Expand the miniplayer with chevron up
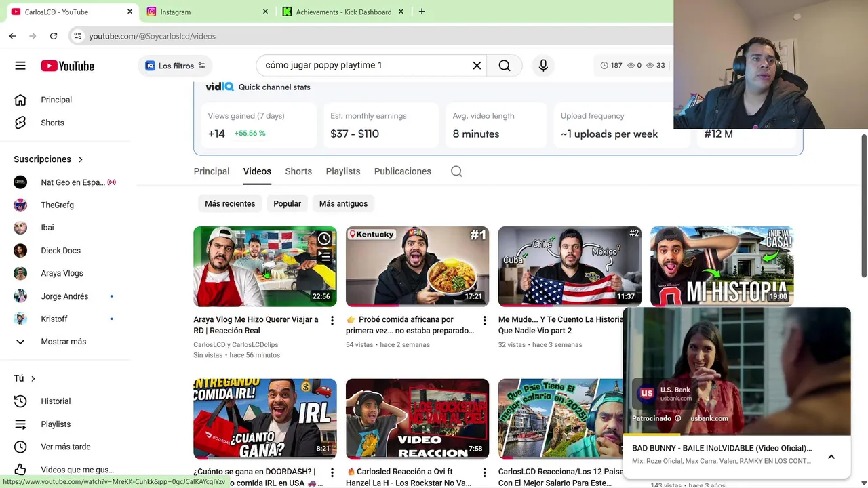The height and width of the screenshot is (488, 868). click(831, 457)
